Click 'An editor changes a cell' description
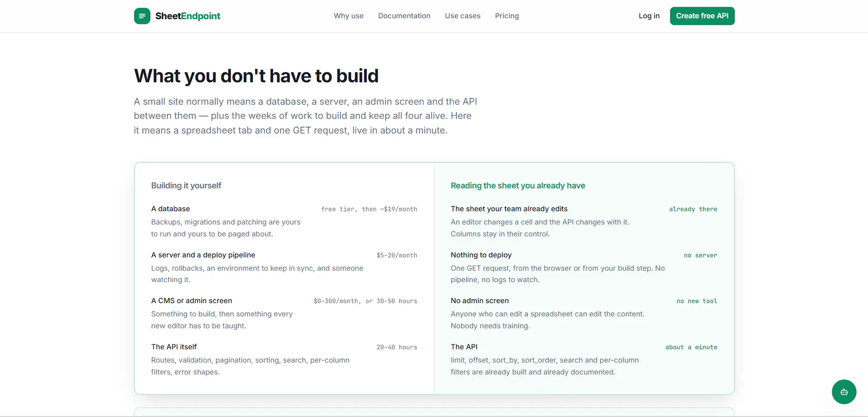868x417 pixels. click(540, 228)
